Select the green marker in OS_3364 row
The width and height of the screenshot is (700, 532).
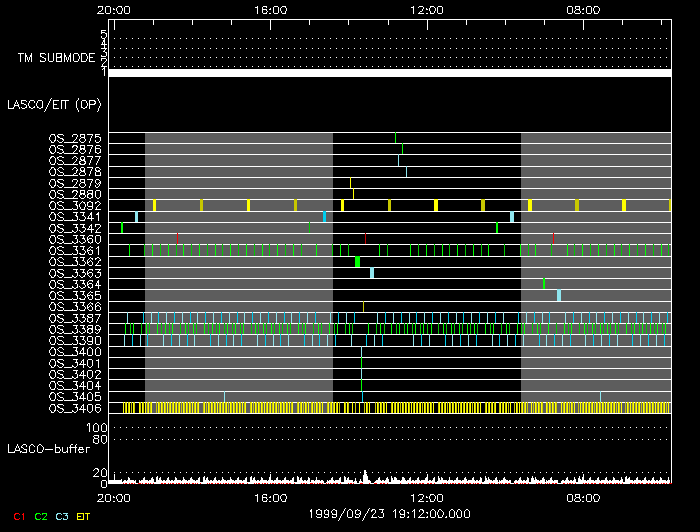544,284
